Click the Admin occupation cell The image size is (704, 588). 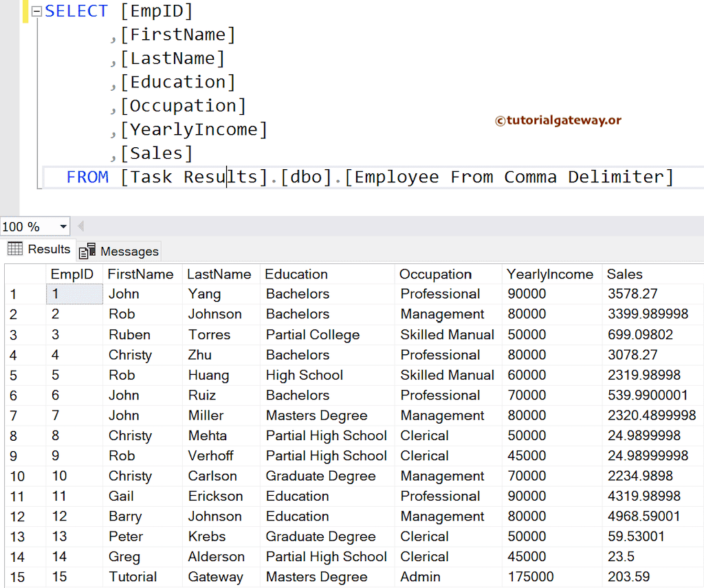(448, 577)
